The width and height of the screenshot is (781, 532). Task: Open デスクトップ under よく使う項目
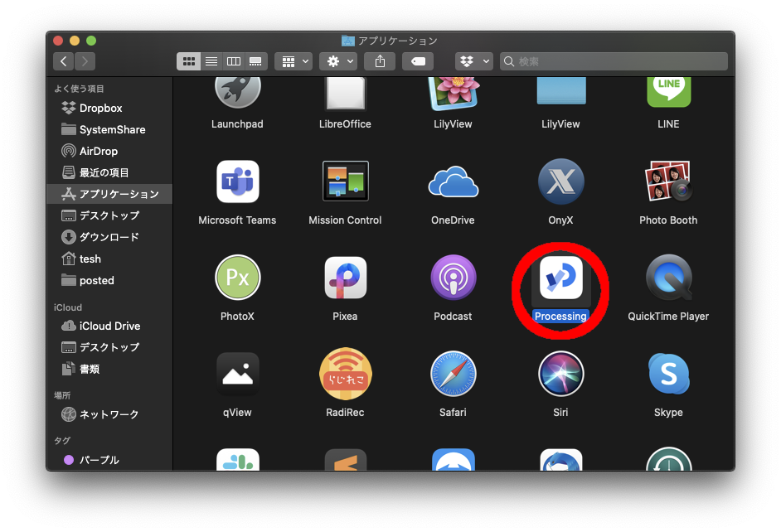[x=109, y=215]
